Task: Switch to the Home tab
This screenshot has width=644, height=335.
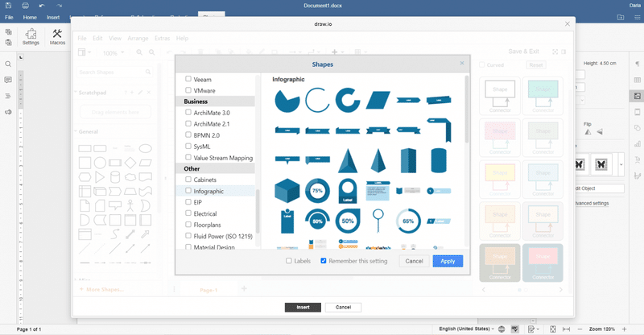Action: (x=30, y=17)
